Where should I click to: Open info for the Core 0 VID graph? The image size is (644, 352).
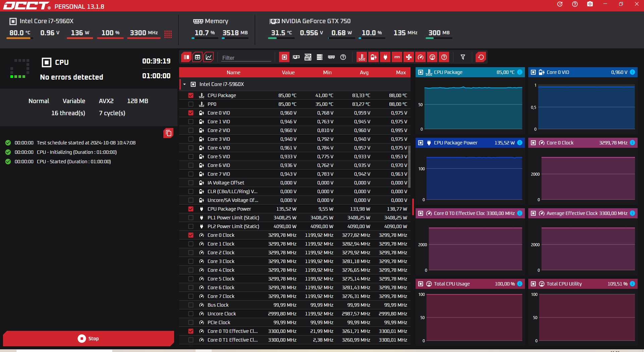coord(632,72)
